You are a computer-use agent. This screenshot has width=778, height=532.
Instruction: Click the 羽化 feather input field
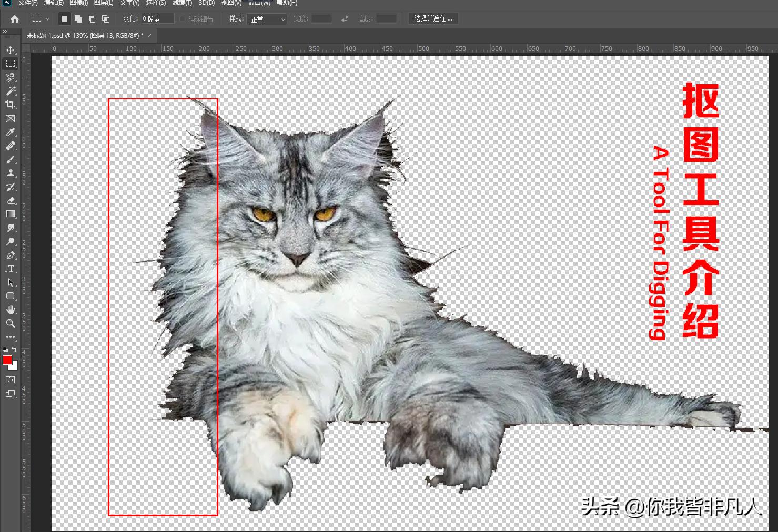point(156,18)
